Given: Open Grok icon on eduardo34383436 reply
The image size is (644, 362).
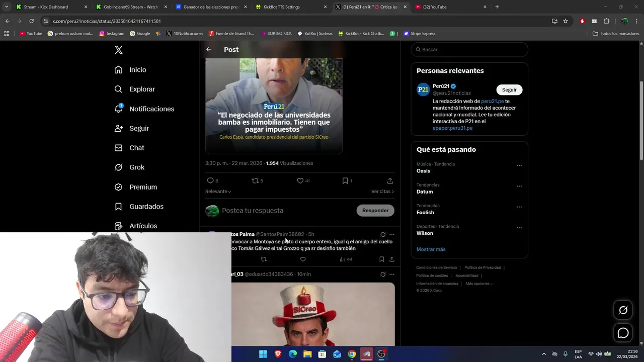Looking at the screenshot, I should click(x=383, y=275).
